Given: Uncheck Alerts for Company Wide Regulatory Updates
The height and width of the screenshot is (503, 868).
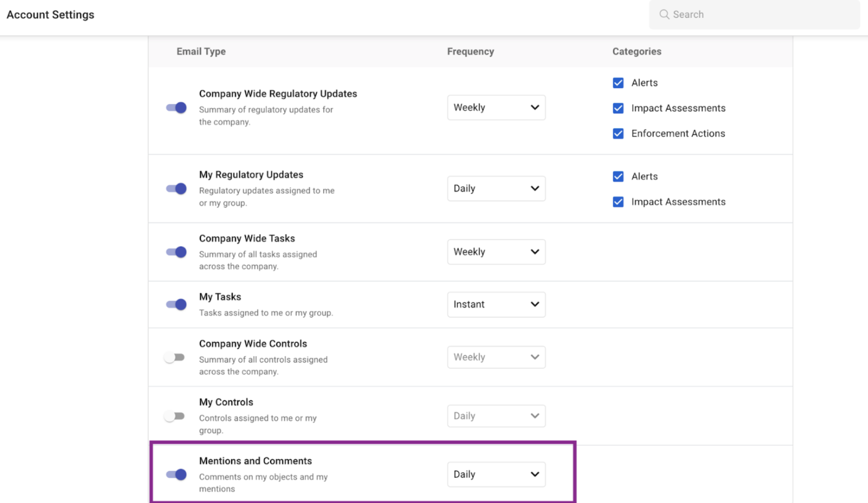Looking at the screenshot, I should click(x=618, y=83).
